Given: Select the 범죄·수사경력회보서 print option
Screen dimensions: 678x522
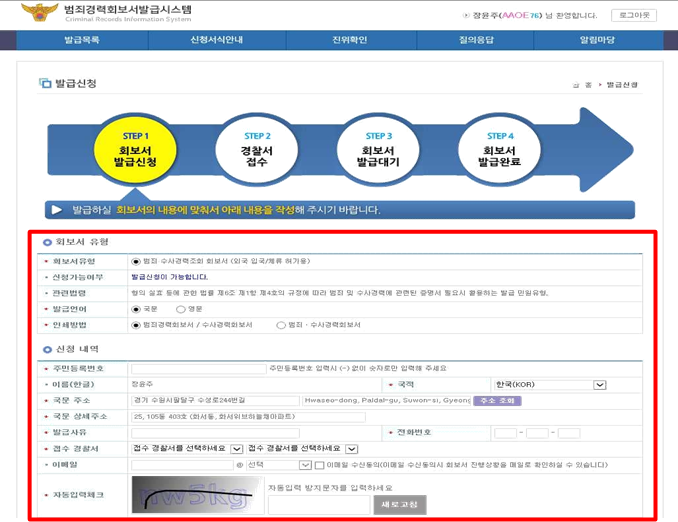Looking at the screenshot, I should point(282,325).
